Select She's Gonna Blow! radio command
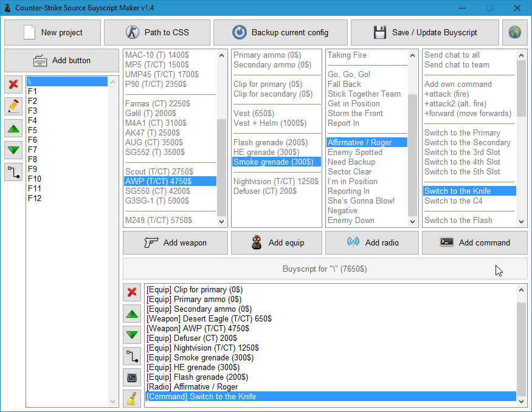Viewport: 532px width, 412px height. tap(367, 201)
